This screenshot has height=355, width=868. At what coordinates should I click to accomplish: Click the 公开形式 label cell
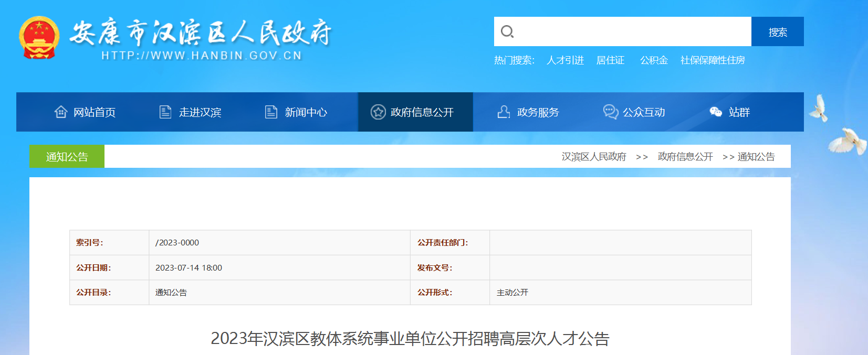(x=450, y=293)
